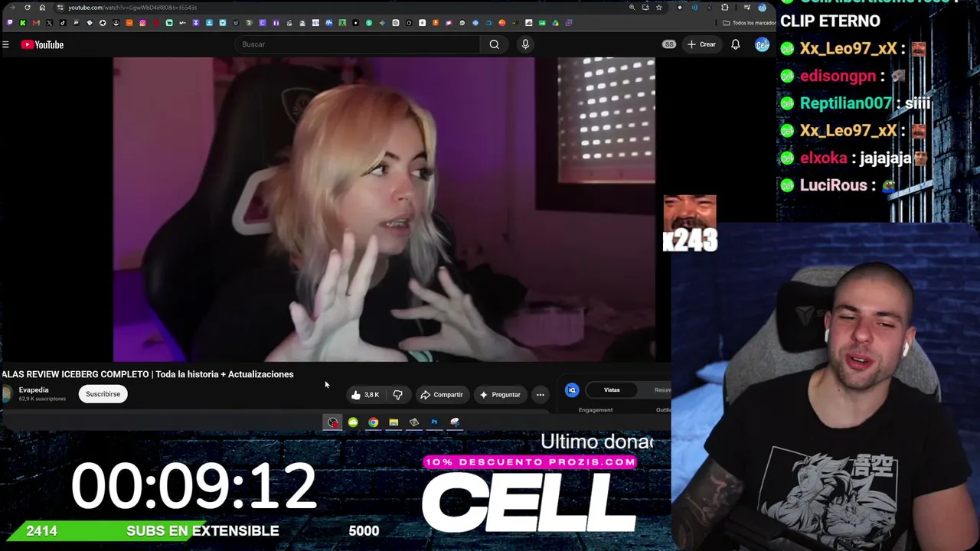Open the Evapedia channel avatar
This screenshot has width=980, height=551.
pos(7,394)
